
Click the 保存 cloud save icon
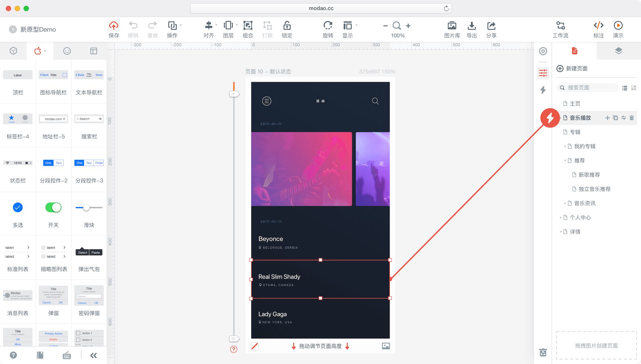click(114, 26)
